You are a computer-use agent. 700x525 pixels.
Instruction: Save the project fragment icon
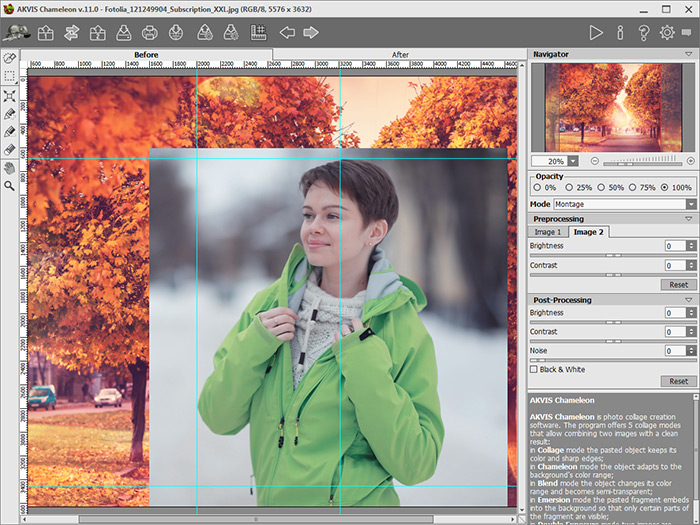click(231, 33)
